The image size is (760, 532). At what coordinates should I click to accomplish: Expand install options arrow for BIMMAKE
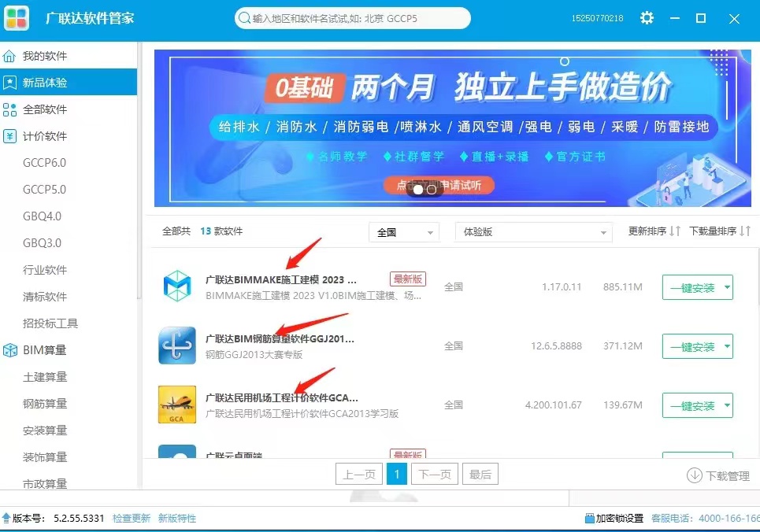(x=727, y=287)
